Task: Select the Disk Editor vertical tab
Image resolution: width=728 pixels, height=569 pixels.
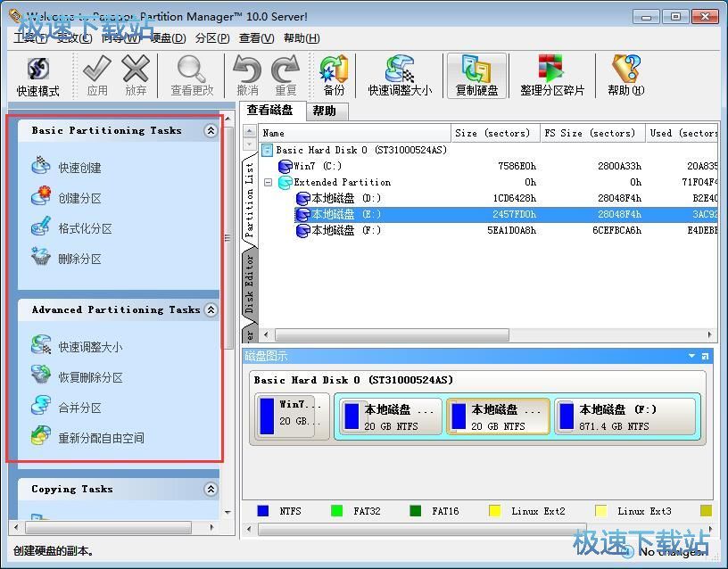Action: (x=249, y=283)
